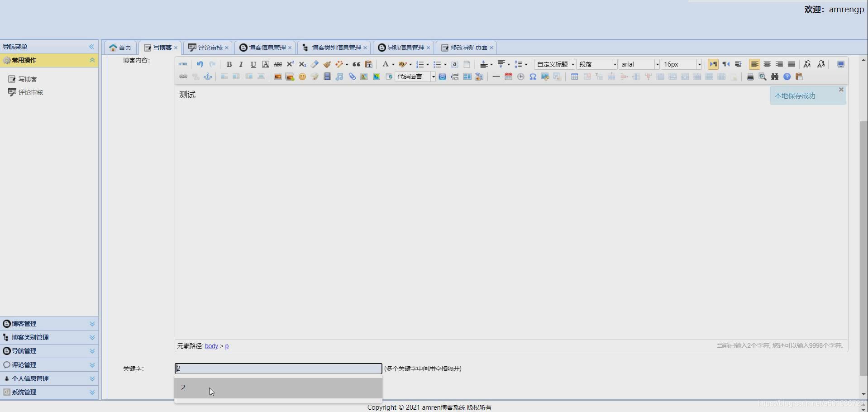
Task: Click the insert single image icon
Action: [x=278, y=77]
